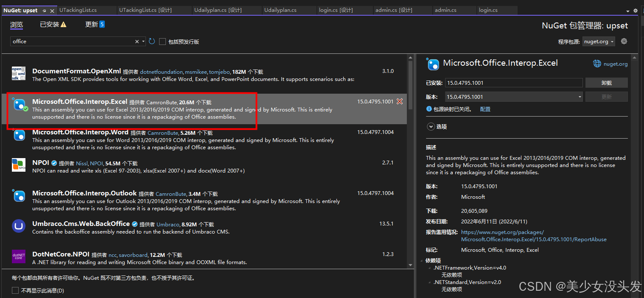The width and height of the screenshot is (644, 298).
Task: Check 不再显示此消息 checkbox
Action: click(15, 290)
